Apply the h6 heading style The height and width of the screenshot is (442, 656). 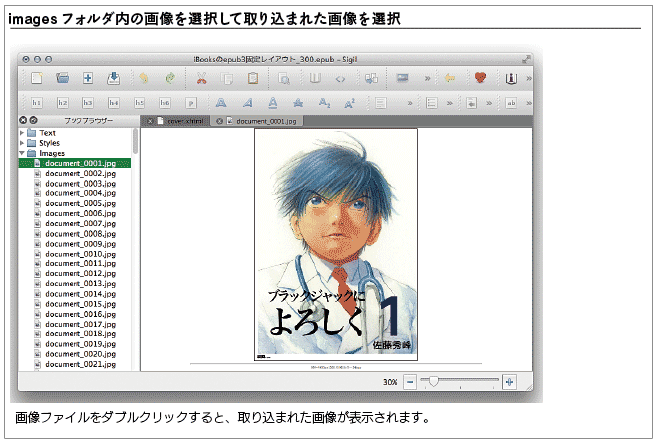click(165, 103)
